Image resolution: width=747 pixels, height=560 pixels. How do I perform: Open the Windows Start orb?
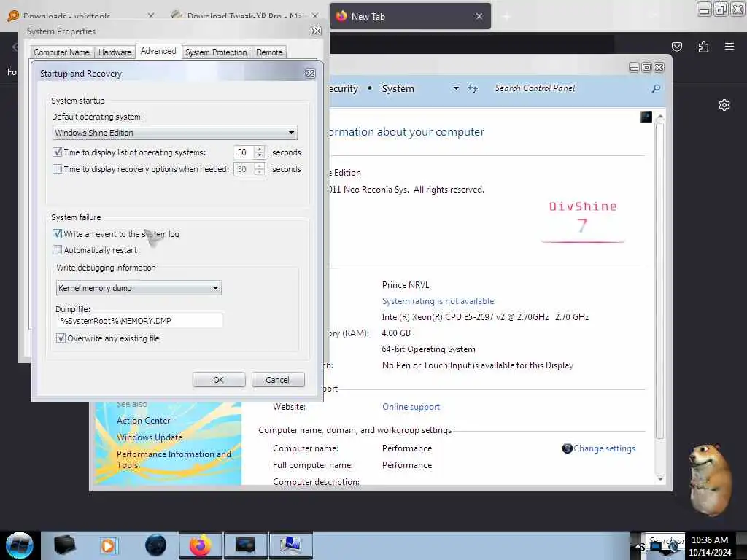(x=19, y=545)
